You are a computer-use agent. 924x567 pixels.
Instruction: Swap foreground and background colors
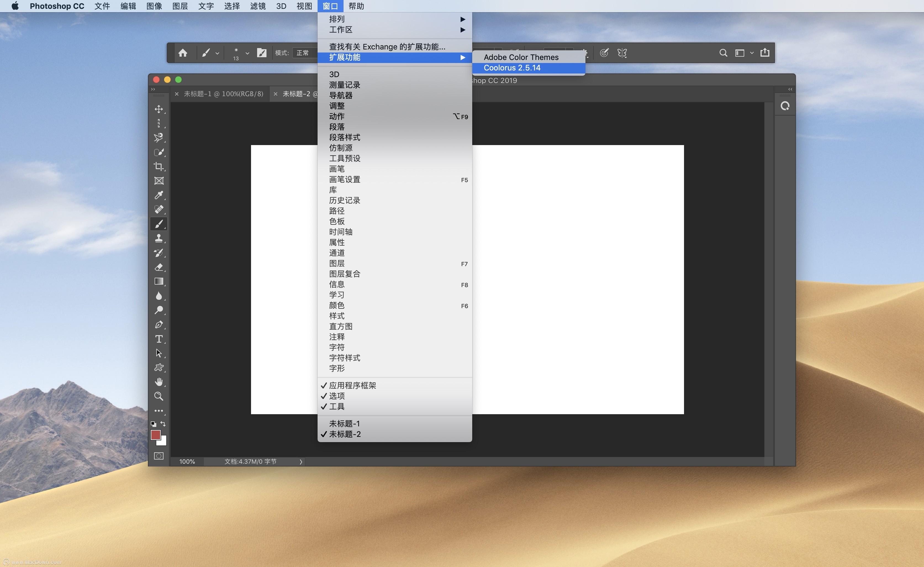coord(163,424)
